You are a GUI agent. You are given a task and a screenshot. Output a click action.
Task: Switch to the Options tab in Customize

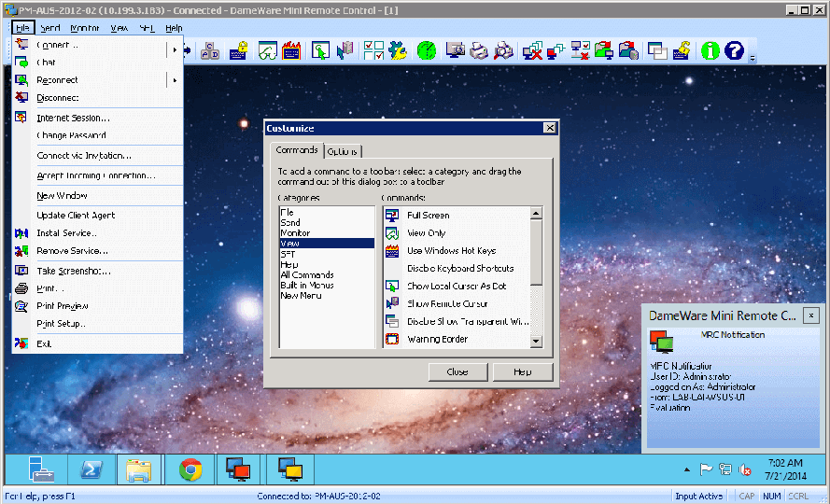click(x=342, y=152)
